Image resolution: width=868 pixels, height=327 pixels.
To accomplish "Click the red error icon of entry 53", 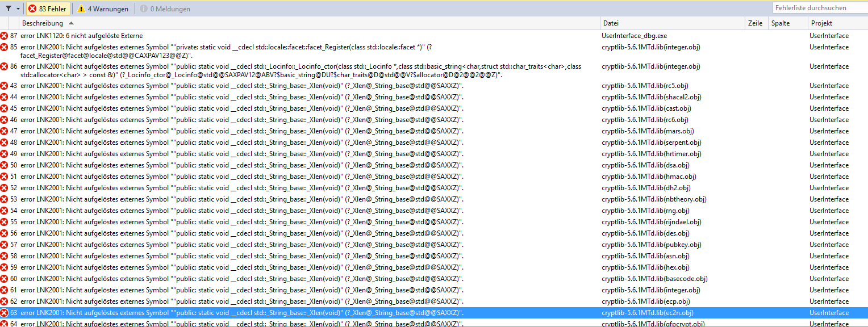I will tap(5, 199).
